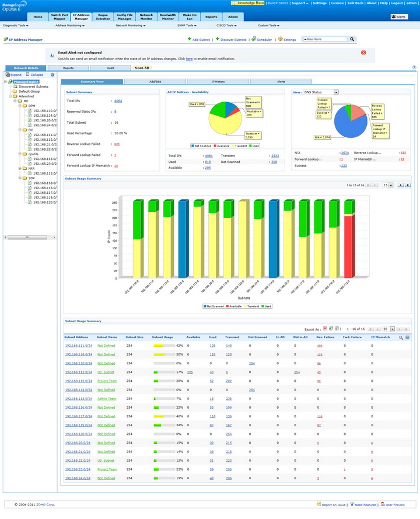Open the Rogue Detection main tab
420x519 pixels.
pos(103,17)
